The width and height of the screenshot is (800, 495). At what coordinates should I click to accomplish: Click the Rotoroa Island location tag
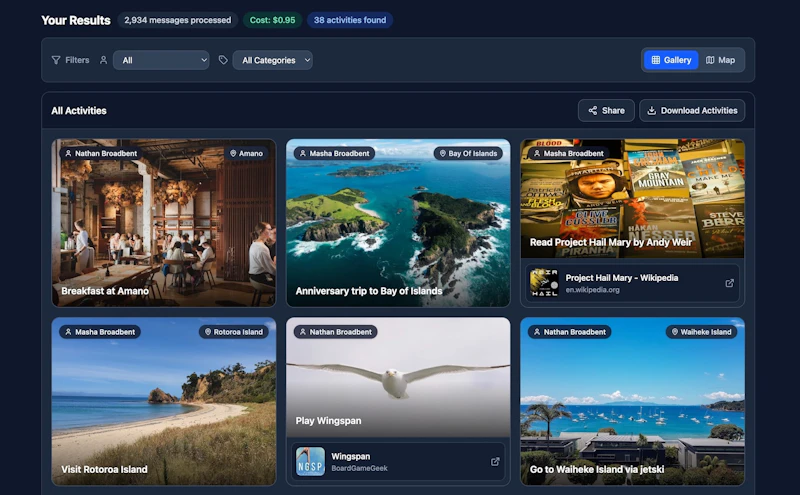click(234, 332)
